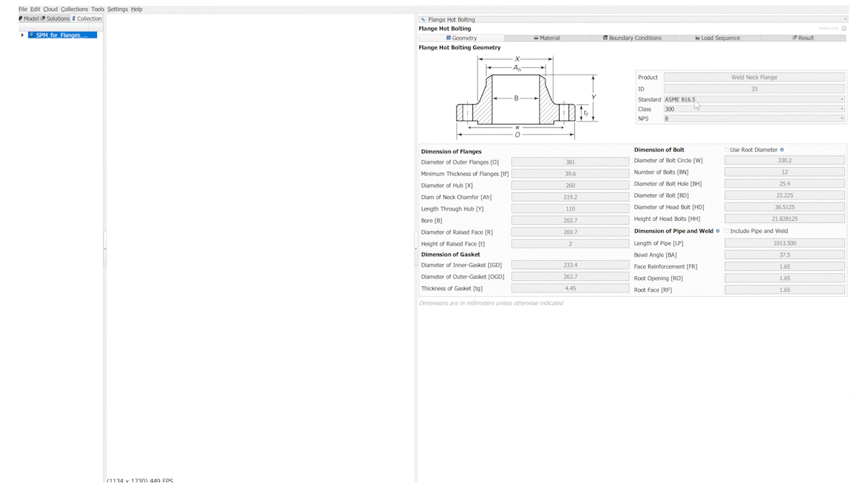Viewport: 868px width, 488px height.
Task: Expand the SPM_for_Flanges tree node
Action: (x=22, y=35)
